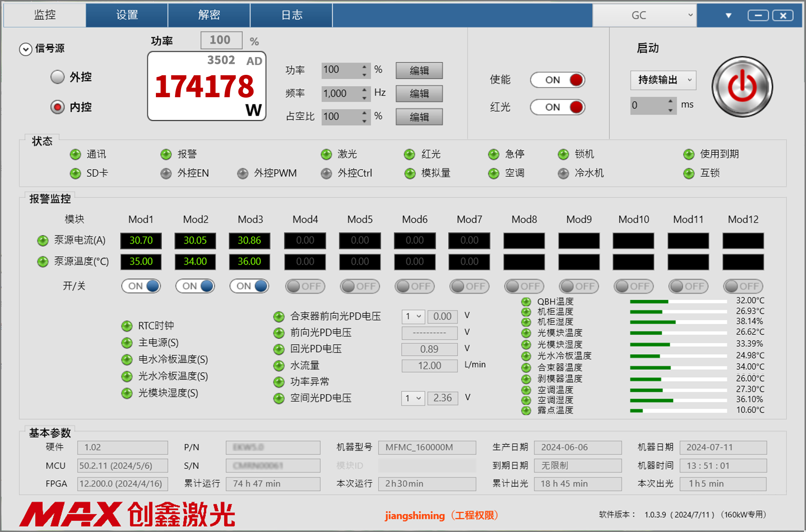This screenshot has width=806, height=532.
Task: Open the 持续输出 mode dropdown
Action: tap(663, 80)
